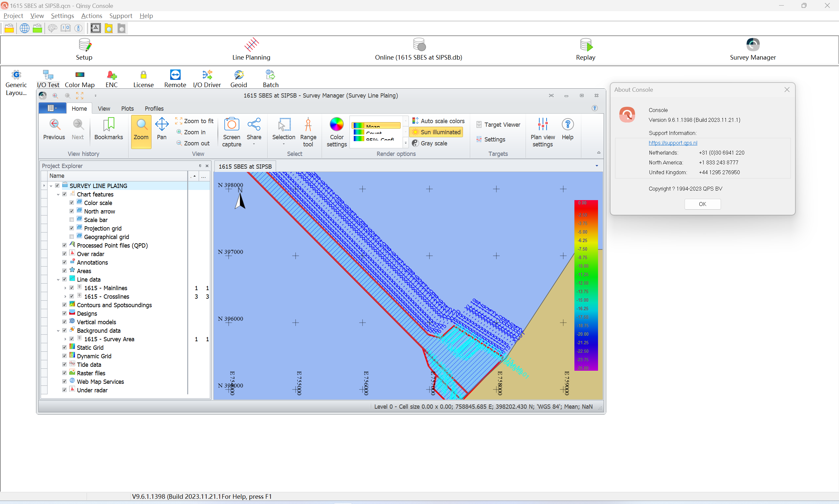Collapse the Chart features group
This screenshot has height=504, width=839.
click(58, 194)
